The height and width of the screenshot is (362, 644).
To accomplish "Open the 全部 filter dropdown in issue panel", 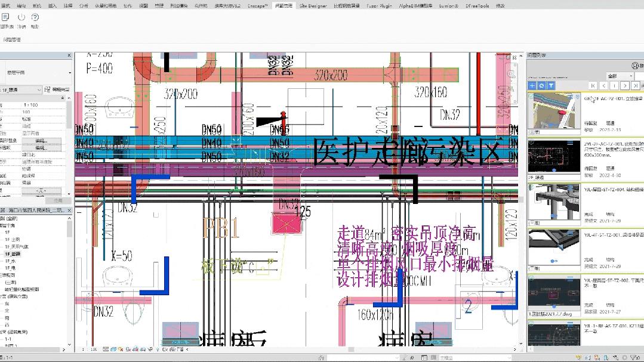I will coord(619,76).
